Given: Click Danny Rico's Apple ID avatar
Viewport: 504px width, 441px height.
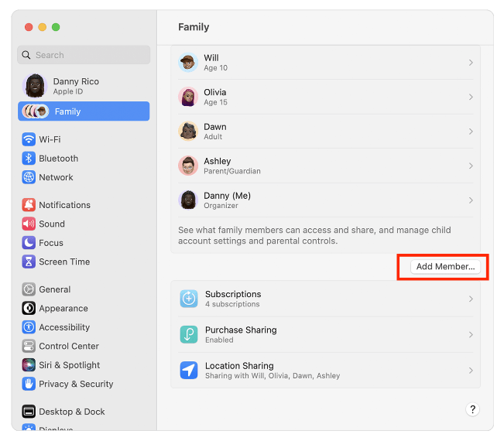Looking at the screenshot, I should coord(35,86).
